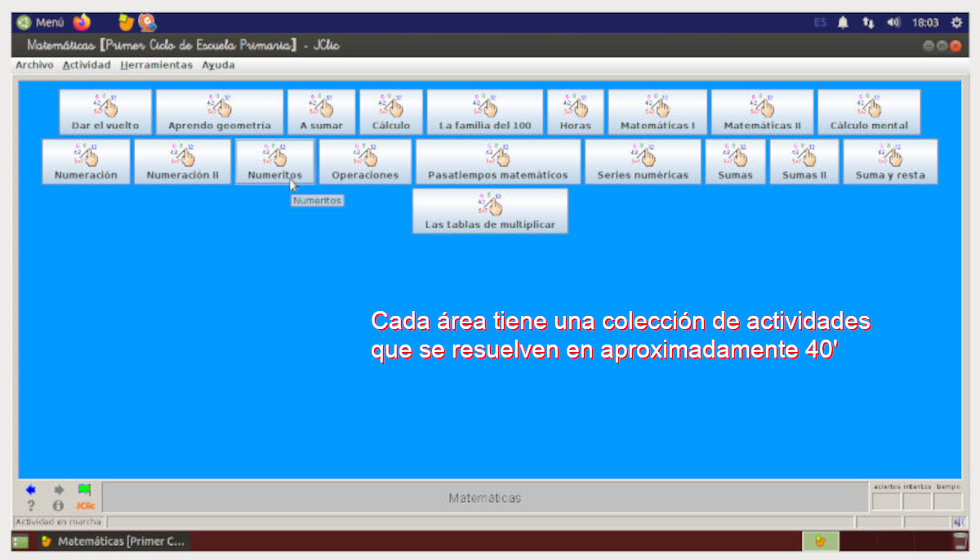Click the blue previous activity arrow
The image size is (980, 560).
31,490
